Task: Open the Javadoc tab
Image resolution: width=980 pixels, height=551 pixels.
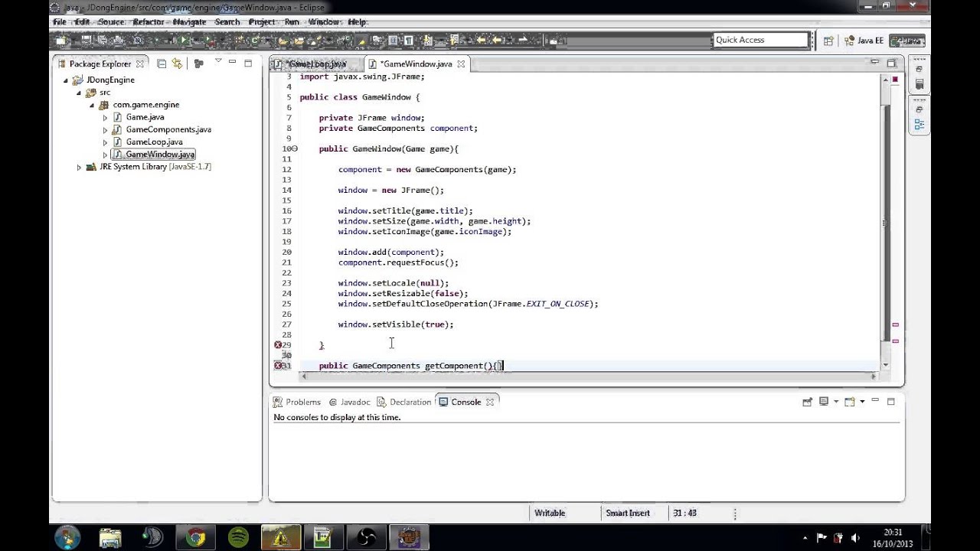Action: (x=349, y=402)
